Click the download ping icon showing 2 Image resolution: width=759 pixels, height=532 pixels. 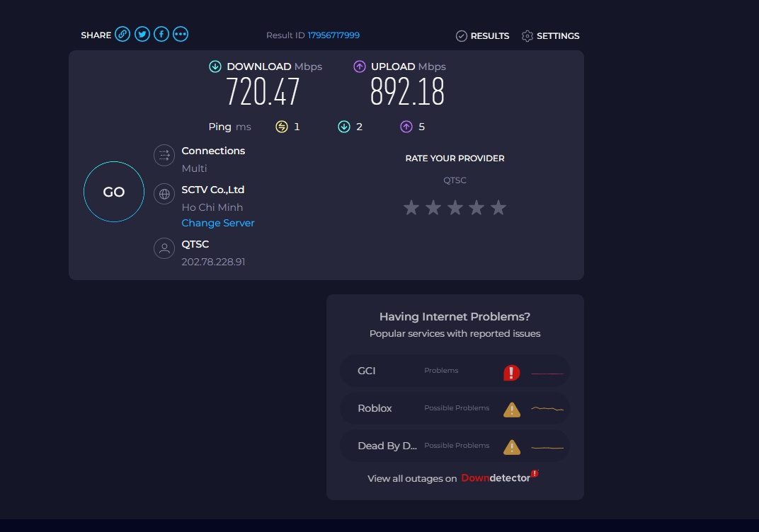[x=343, y=127]
